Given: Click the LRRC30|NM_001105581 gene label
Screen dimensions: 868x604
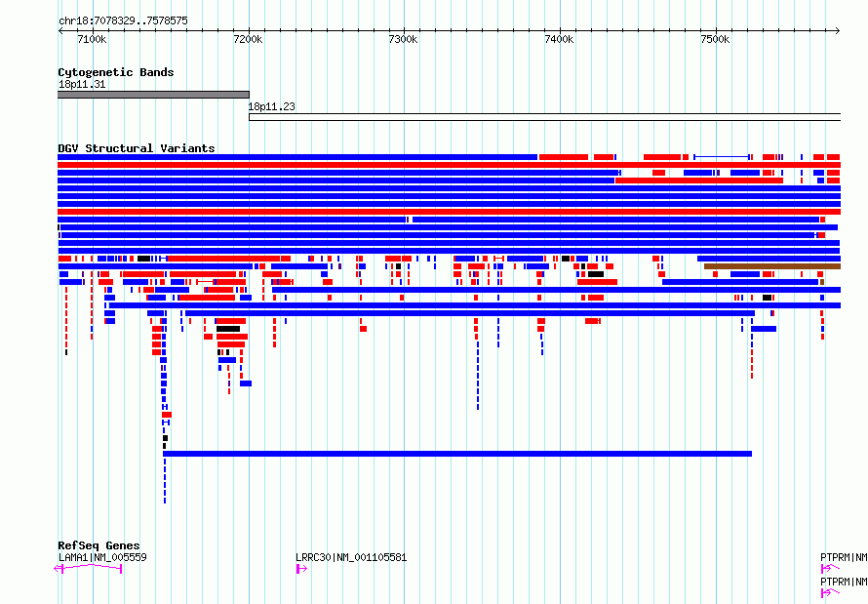Looking at the screenshot, I should [x=351, y=557].
